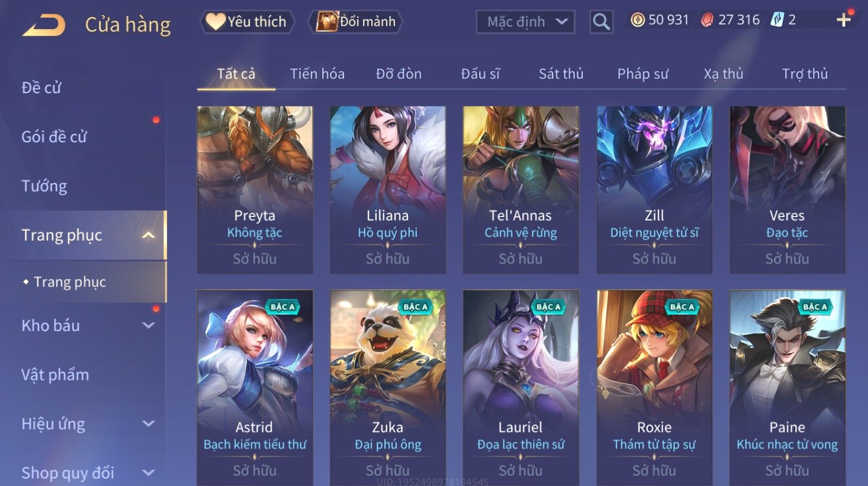Select the Zuka Đại phú ông skin card

[387, 388]
